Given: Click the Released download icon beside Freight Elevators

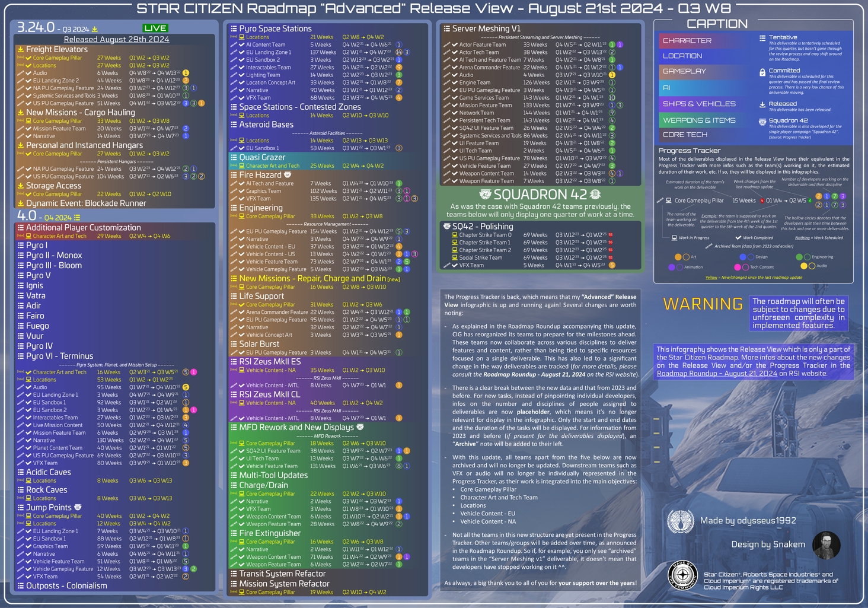Looking at the screenshot, I should (20, 49).
